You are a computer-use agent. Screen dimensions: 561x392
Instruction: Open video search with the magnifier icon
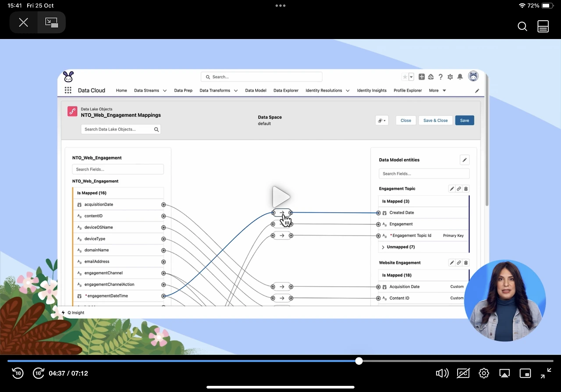pos(522,26)
